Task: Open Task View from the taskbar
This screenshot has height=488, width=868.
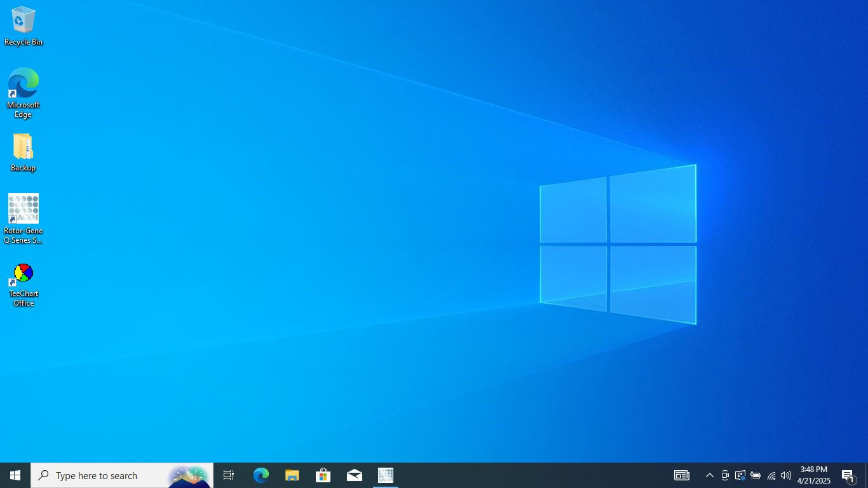Action: (x=229, y=475)
